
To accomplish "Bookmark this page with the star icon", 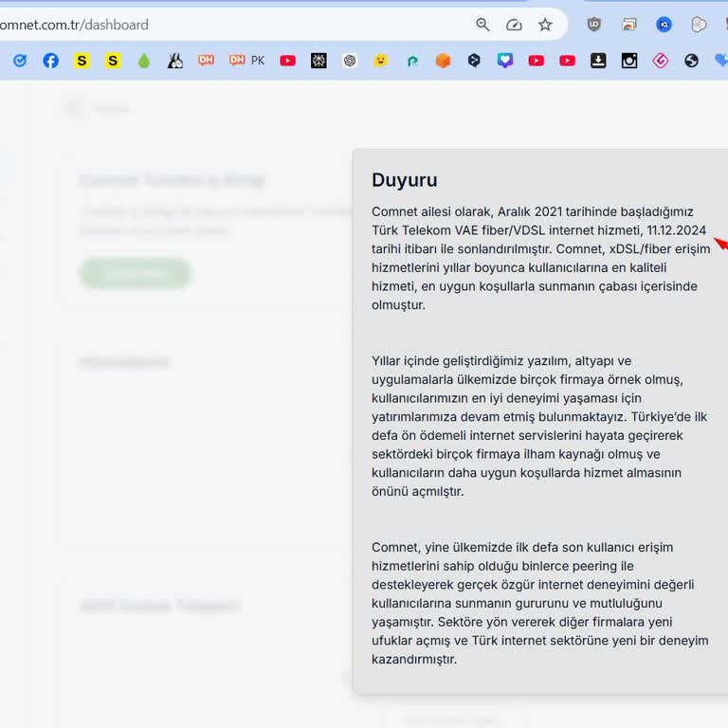I will tap(545, 25).
